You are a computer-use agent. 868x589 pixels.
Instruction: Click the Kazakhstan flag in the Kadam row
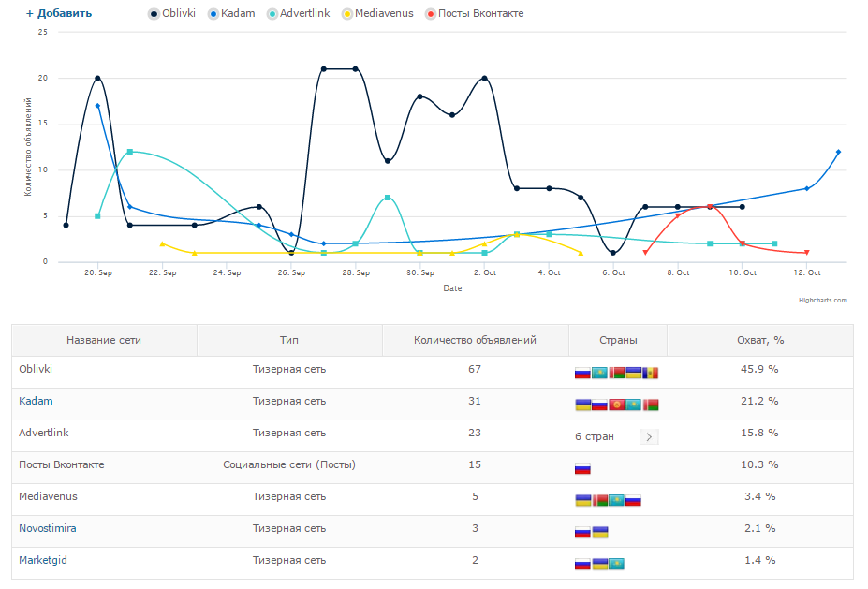(x=633, y=405)
